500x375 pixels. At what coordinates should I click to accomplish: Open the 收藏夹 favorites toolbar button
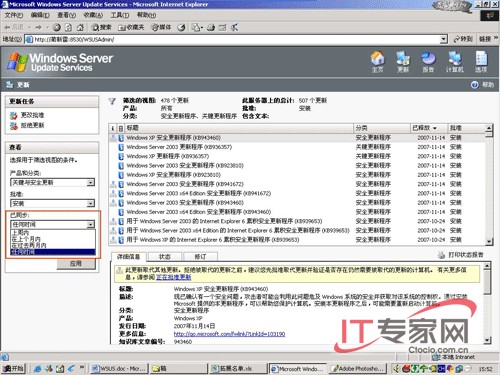coord(131,27)
